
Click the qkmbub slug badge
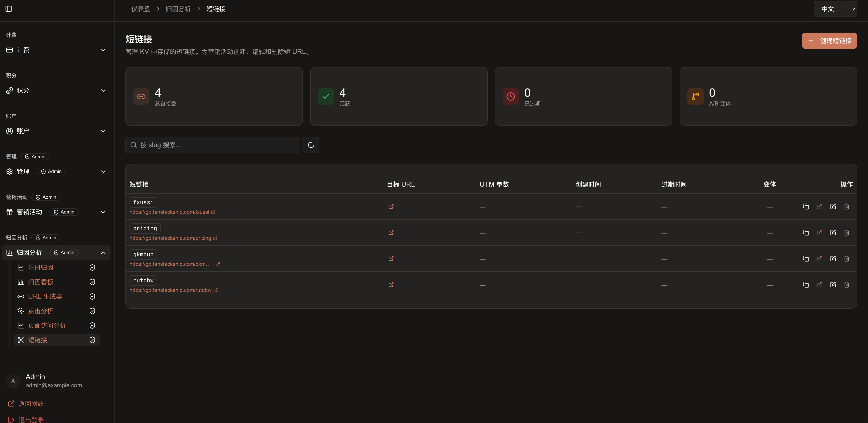coord(143,255)
